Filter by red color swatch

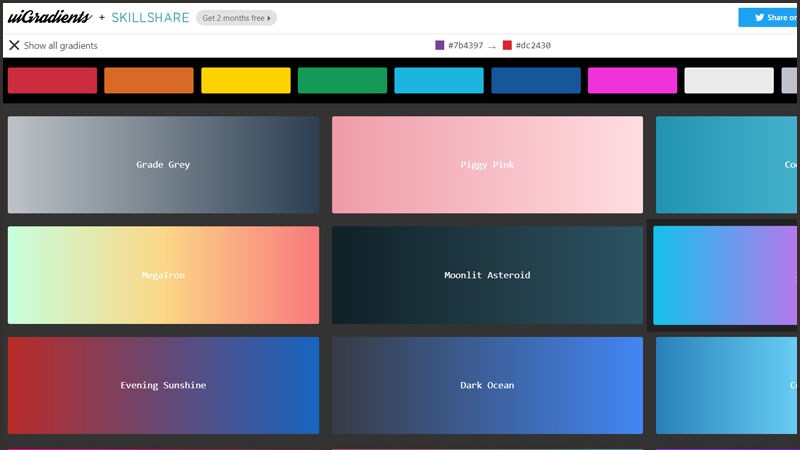[x=52, y=81]
